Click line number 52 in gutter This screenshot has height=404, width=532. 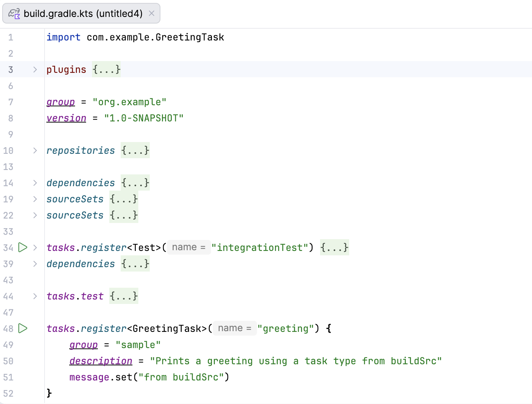[x=8, y=393]
